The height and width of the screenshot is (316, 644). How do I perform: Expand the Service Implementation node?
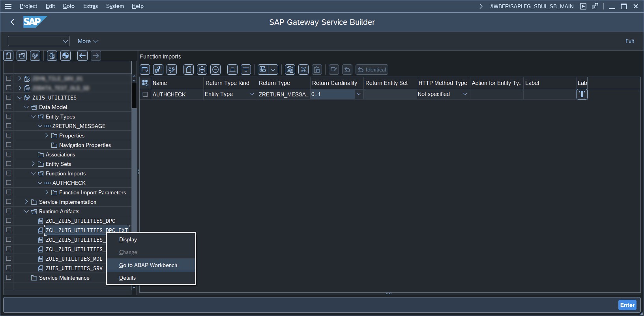pyautogui.click(x=26, y=202)
